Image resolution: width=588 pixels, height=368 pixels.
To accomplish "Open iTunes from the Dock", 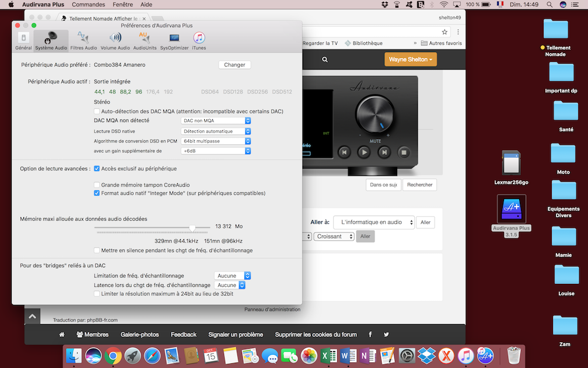I will tap(466, 355).
